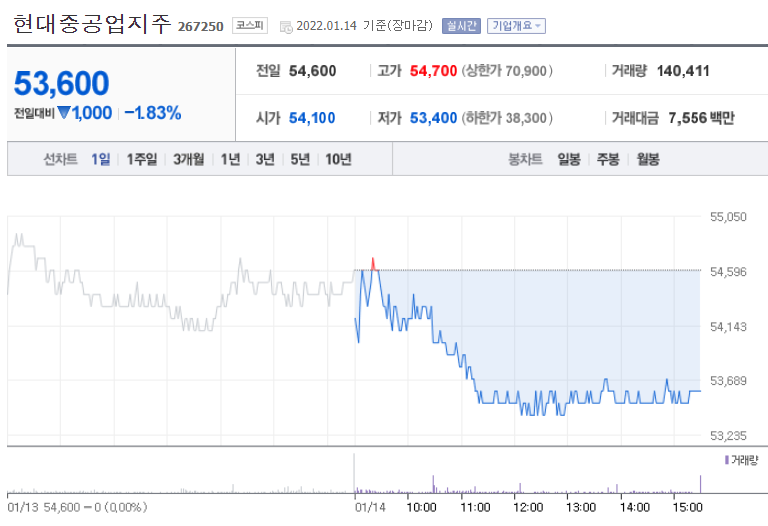Click the 13:00 time axis label
Viewport: 768px width, 526px height.
click(x=581, y=507)
